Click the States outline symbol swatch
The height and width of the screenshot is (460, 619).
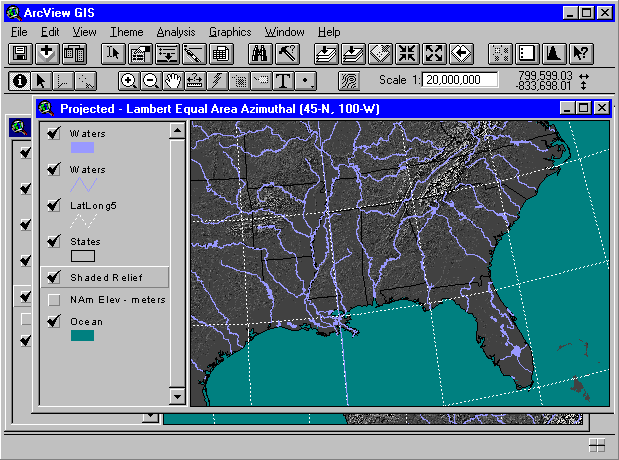point(83,256)
